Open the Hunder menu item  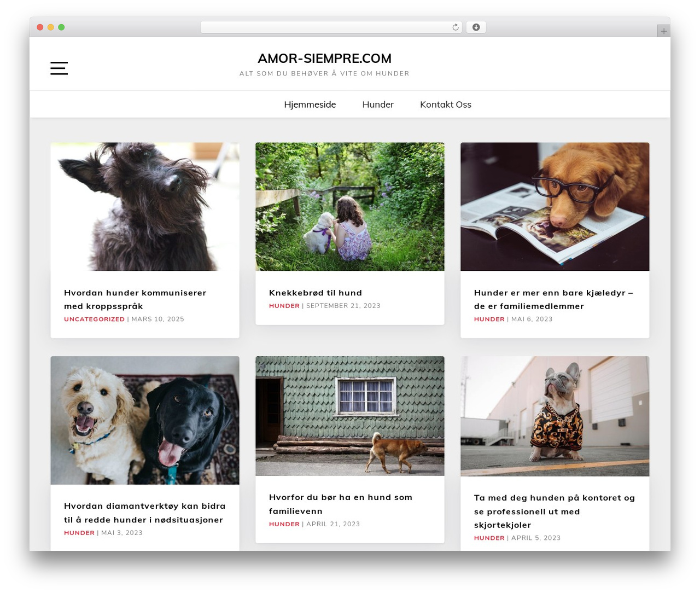pos(378,104)
